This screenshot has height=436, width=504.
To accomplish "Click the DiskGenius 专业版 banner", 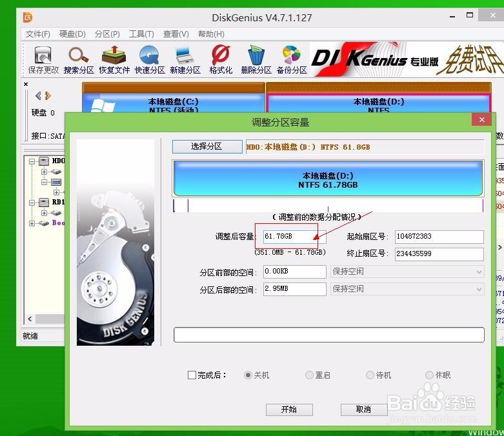I will coord(407,60).
